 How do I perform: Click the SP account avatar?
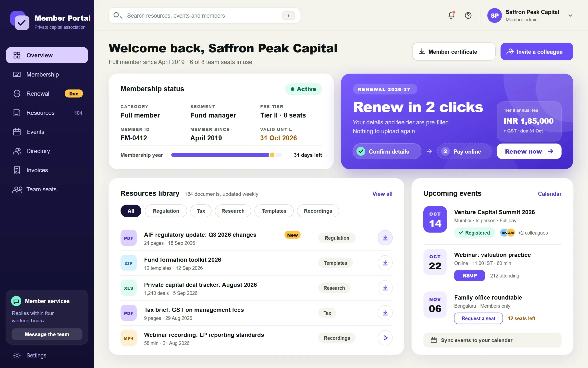[x=494, y=15]
